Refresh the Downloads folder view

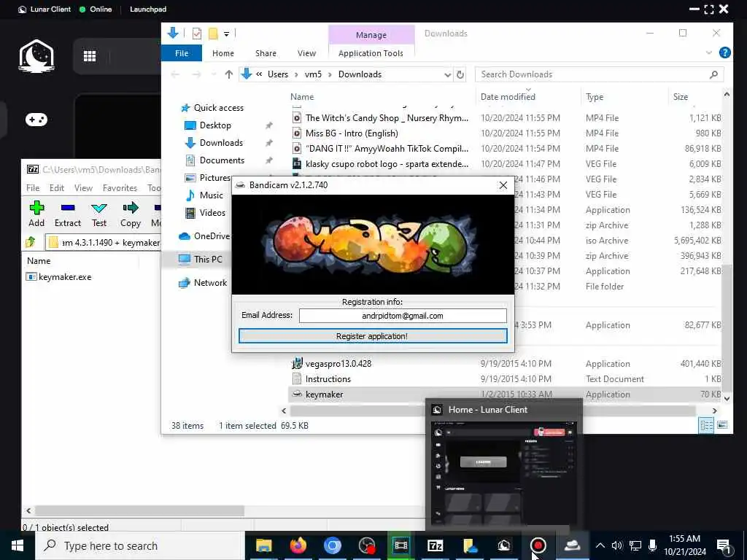click(x=460, y=75)
